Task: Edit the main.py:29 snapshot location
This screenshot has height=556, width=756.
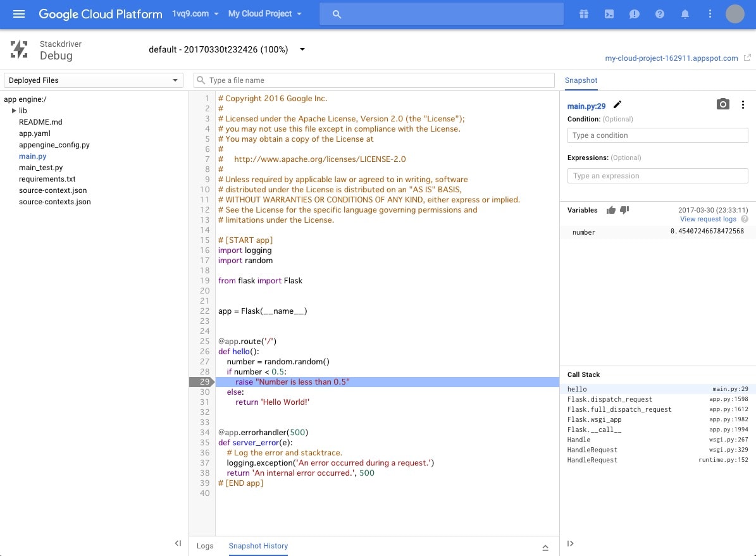Action: [617, 104]
